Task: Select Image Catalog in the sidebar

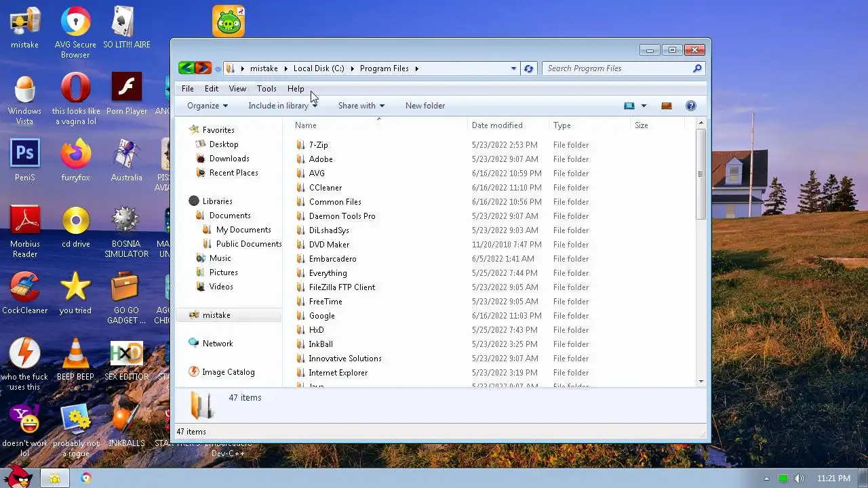Action: [x=229, y=372]
